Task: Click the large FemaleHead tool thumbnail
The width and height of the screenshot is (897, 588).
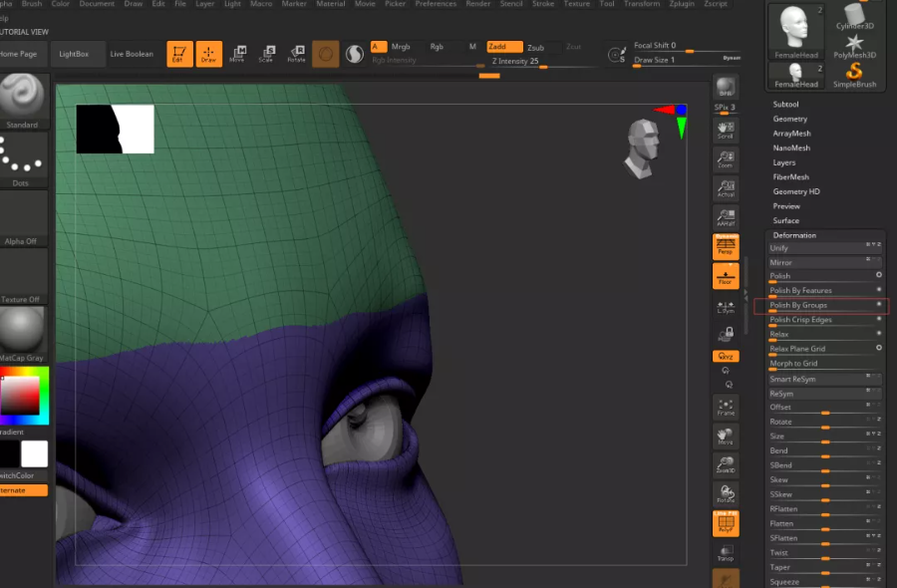Action: point(795,31)
